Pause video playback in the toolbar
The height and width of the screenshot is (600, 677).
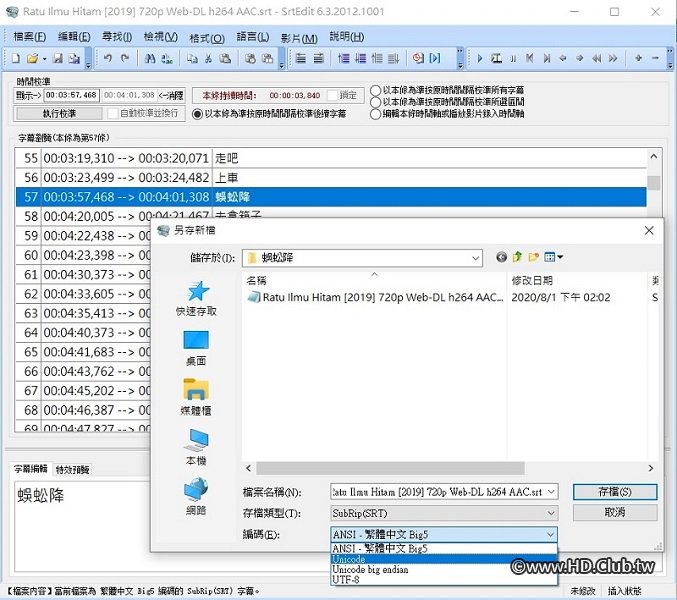coord(513,58)
